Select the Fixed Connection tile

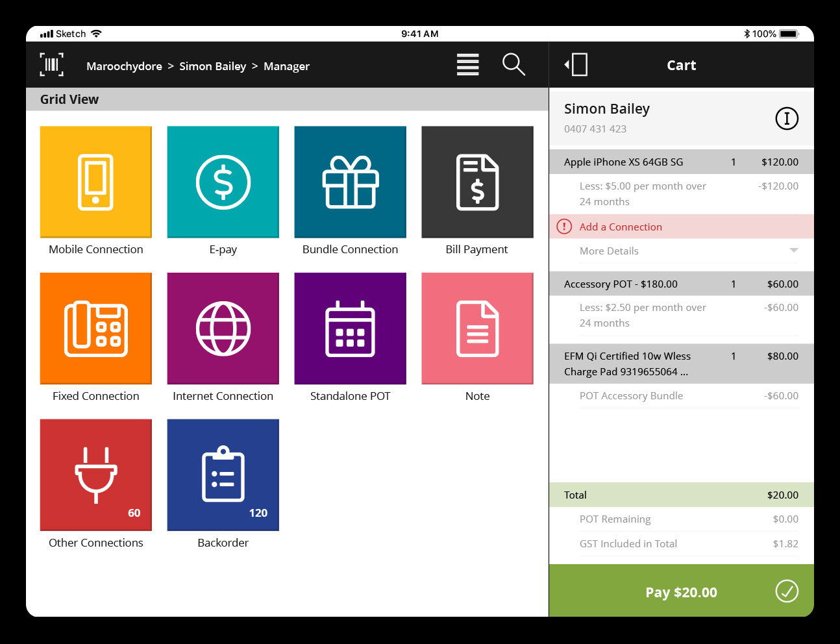[x=96, y=328]
